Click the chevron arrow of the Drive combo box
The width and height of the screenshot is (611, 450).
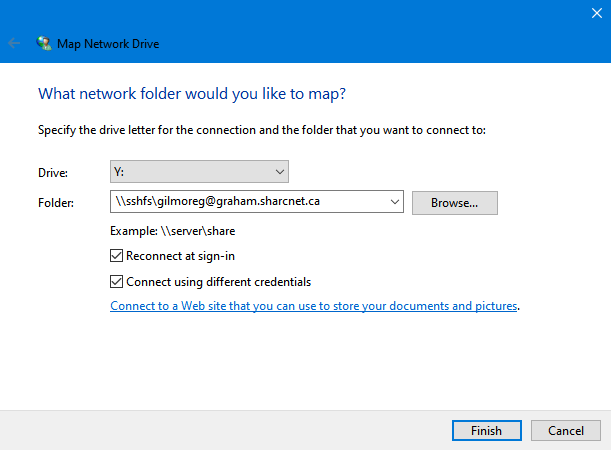coord(277,172)
